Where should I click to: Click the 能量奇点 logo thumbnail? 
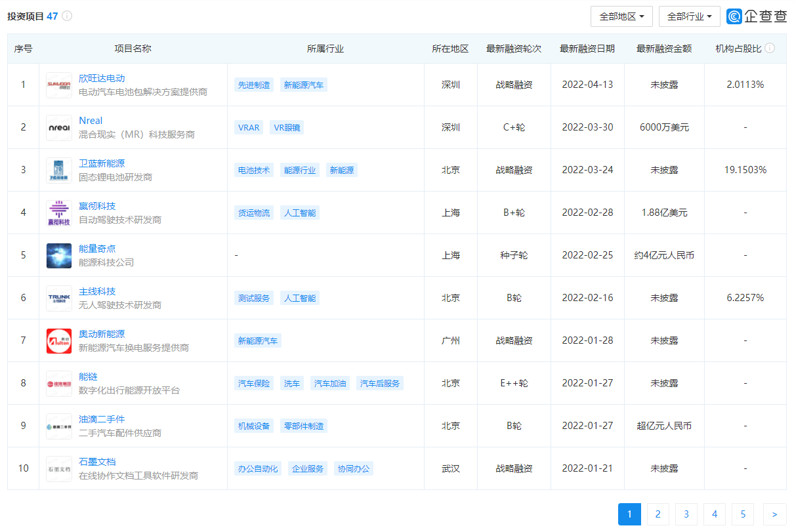[x=59, y=255]
